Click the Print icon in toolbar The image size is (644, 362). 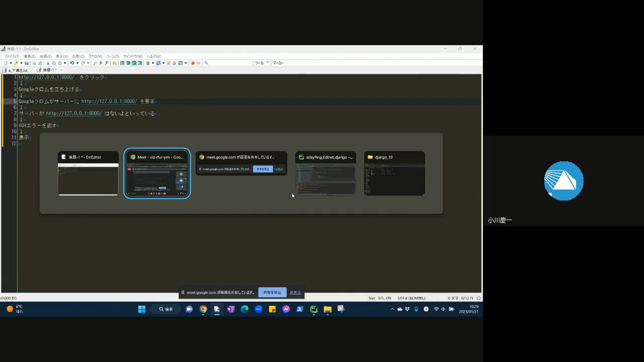34,63
